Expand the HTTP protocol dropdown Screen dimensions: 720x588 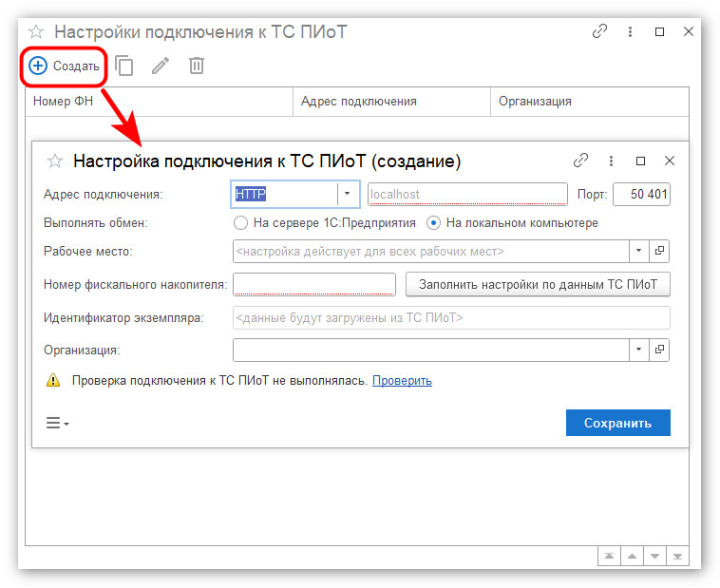coord(347,194)
